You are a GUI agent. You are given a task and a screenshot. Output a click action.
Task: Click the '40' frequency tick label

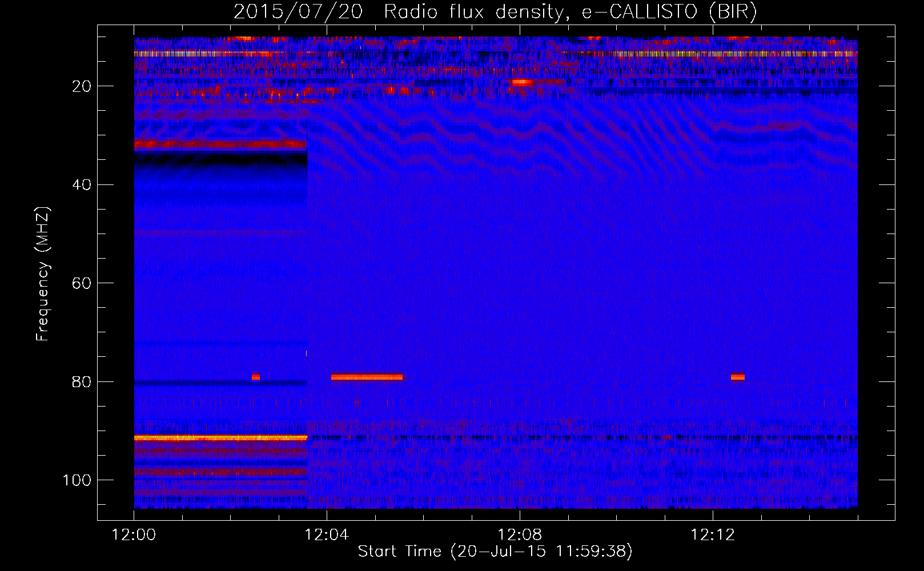click(82, 185)
